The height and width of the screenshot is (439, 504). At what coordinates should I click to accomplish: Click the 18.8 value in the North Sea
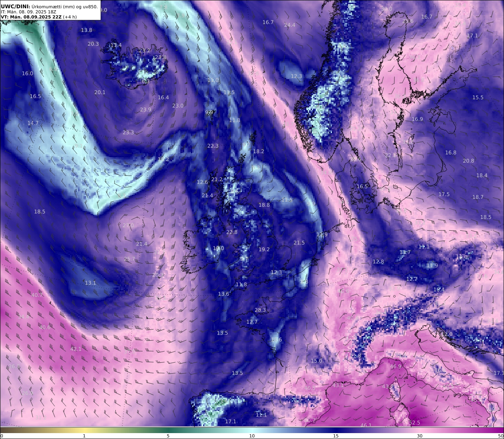(x=264, y=205)
